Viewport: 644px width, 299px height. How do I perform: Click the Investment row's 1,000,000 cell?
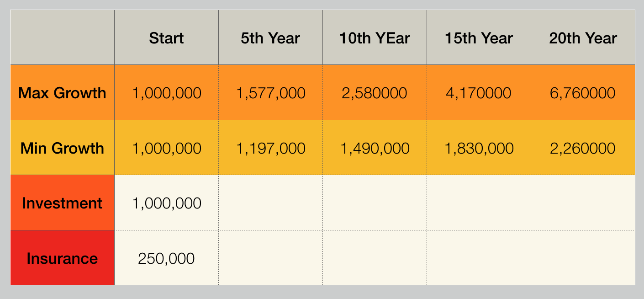pyautogui.click(x=166, y=203)
